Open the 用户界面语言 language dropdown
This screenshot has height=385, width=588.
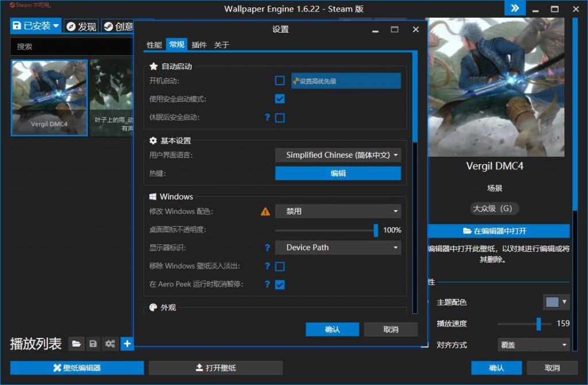[x=338, y=155]
